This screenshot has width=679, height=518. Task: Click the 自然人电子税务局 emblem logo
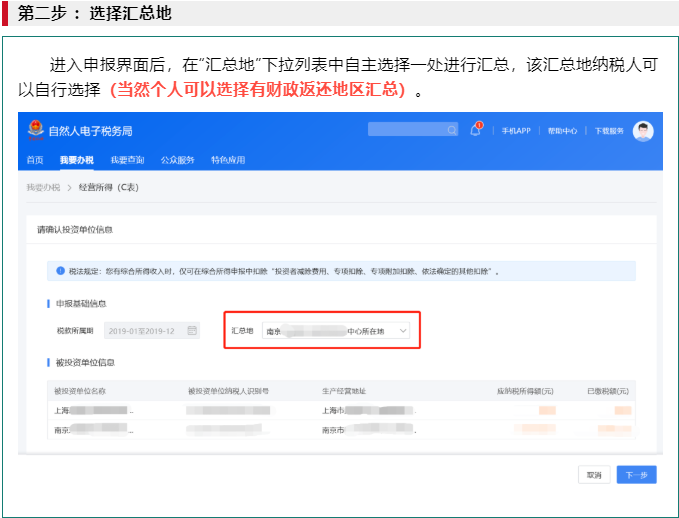[36, 130]
